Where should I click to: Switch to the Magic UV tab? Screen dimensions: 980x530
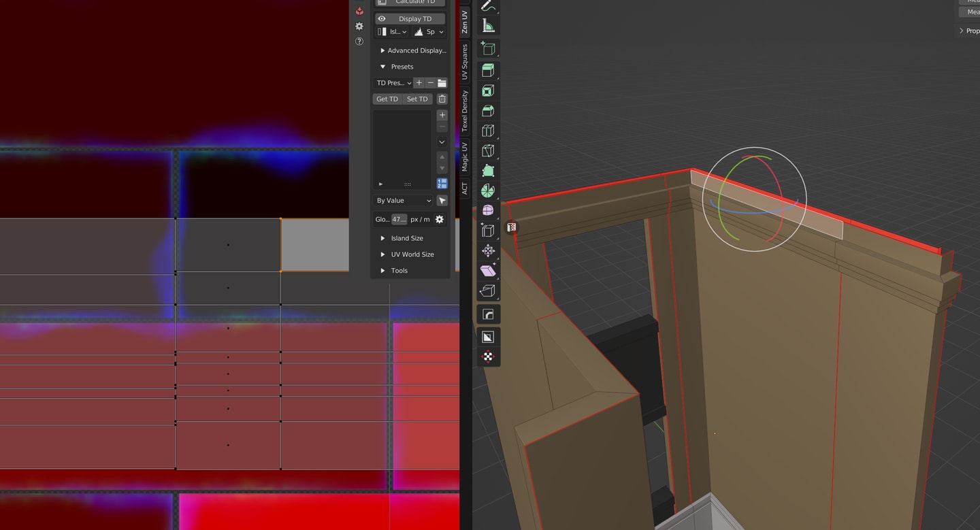(465, 156)
